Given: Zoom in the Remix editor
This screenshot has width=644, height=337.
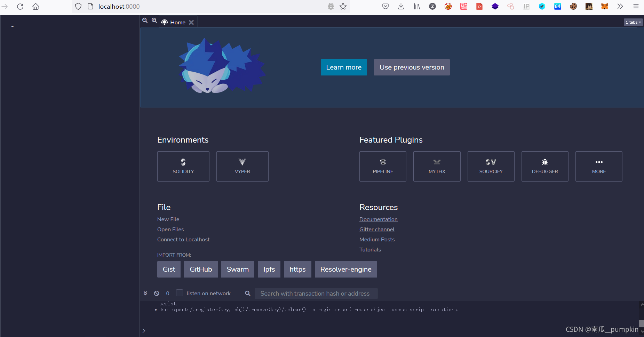Looking at the screenshot, I should (x=154, y=21).
